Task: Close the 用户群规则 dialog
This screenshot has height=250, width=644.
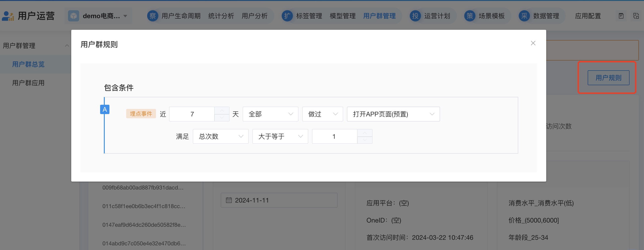Action: (x=533, y=43)
